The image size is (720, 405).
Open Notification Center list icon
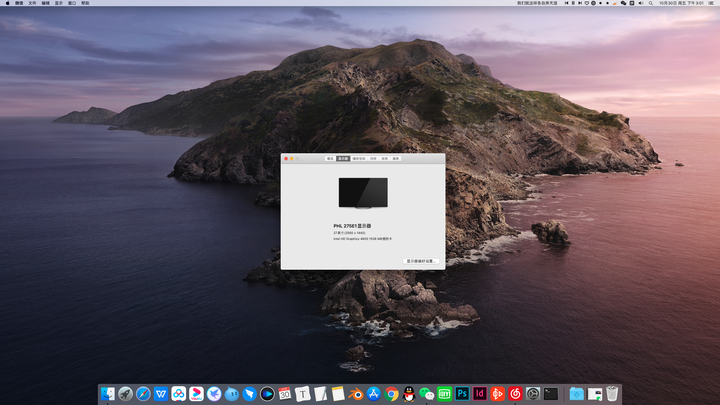[711, 3]
